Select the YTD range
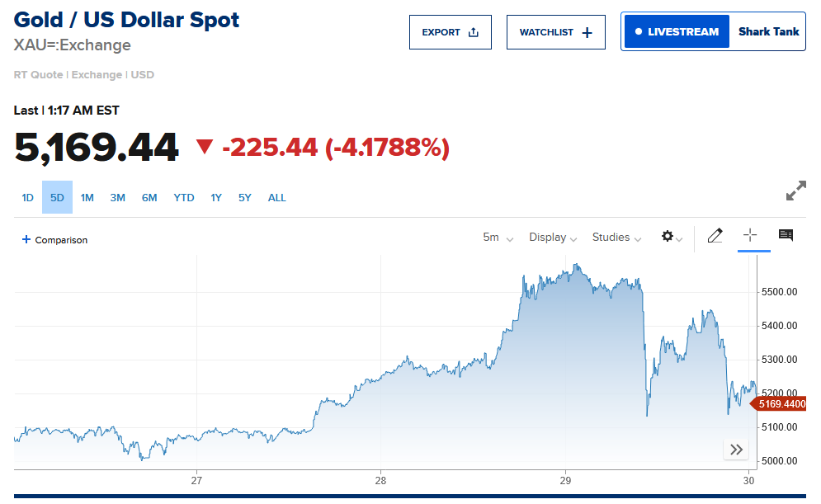The width and height of the screenshot is (821, 504). 184,198
